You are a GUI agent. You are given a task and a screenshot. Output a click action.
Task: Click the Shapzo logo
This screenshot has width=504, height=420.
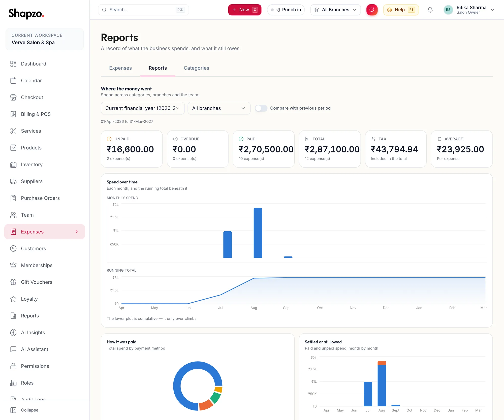click(26, 13)
